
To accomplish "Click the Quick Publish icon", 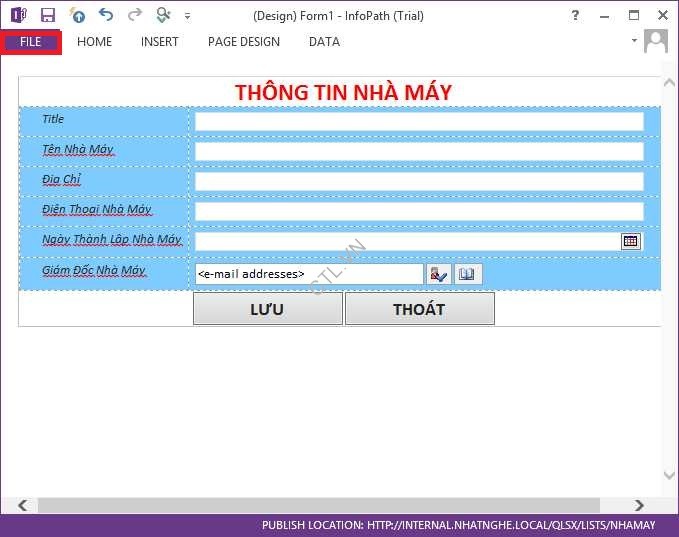I will point(77,15).
